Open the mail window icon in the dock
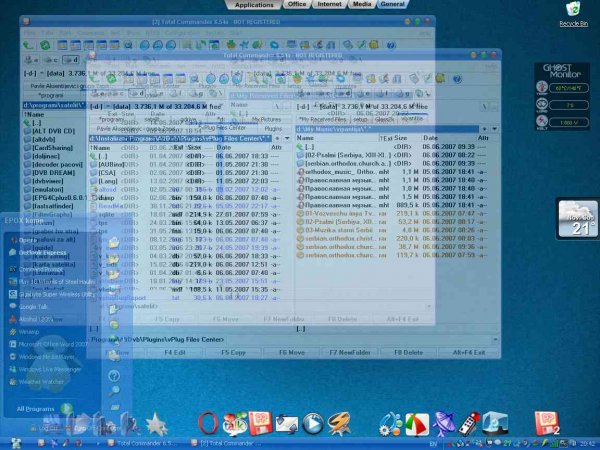The width and height of the screenshot is (600, 450). [x=287, y=424]
